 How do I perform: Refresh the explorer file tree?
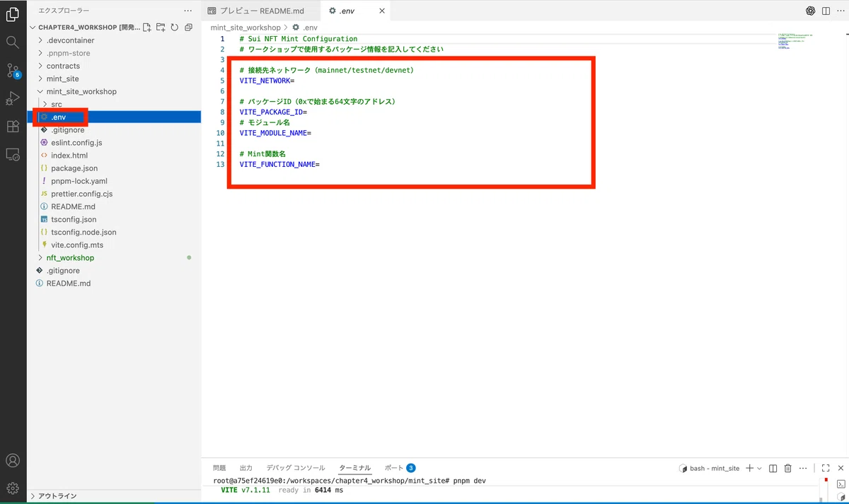174,28
